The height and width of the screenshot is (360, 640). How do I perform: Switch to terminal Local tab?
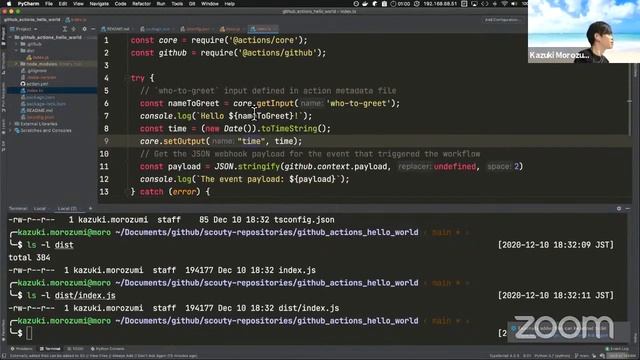pos(40,209)
